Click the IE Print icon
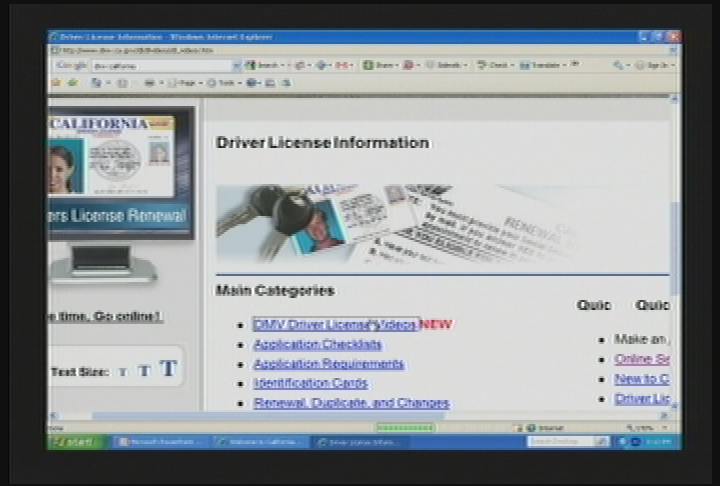 [149, 83]
